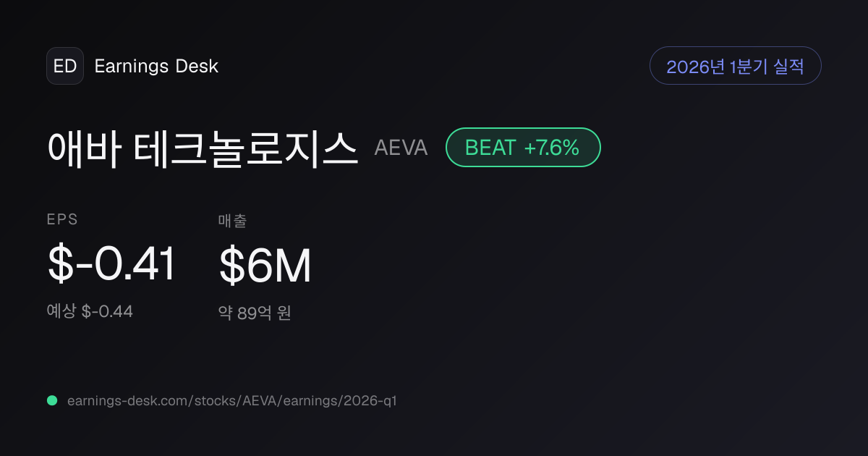Click the 애바 테크놀로지스 company title
Viewport: 868px width, 456px height.
203,148
